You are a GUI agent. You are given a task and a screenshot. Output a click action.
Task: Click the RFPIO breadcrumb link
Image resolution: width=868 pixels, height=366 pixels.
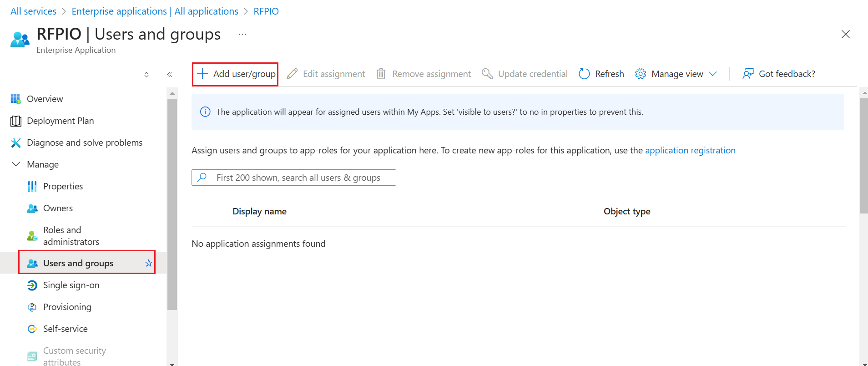266,11
